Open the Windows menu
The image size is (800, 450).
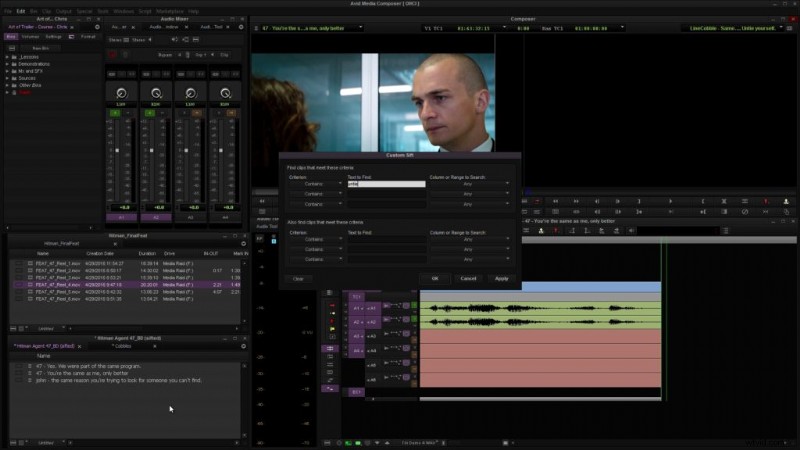123,11
